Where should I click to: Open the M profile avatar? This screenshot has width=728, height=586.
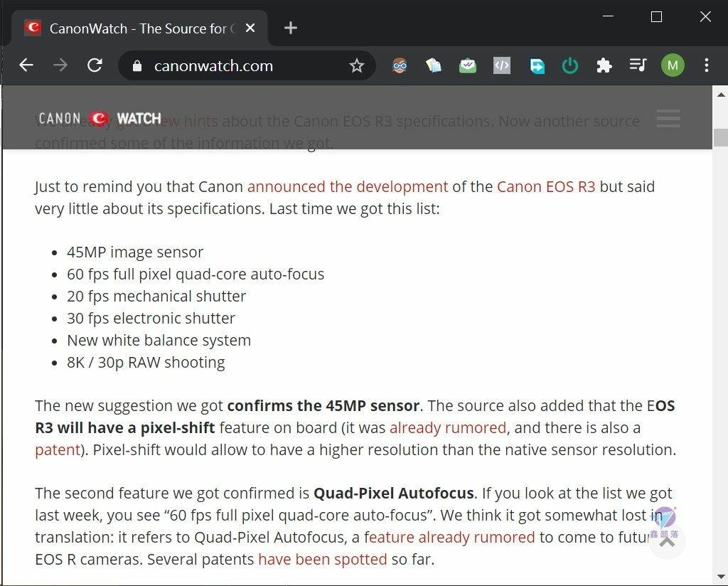pos(673,65)
